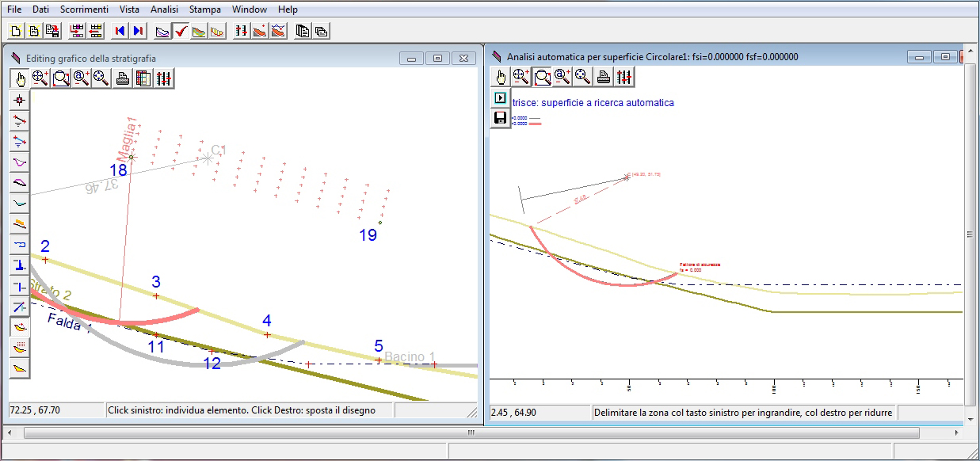Run the analysis with the play button
The height and width of the screenshot is (461, 980).
click(500, 97)
